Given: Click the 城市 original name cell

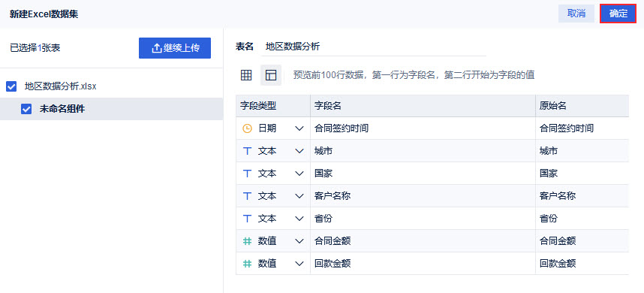Looking at the screenshot, I should coord(582,151).
